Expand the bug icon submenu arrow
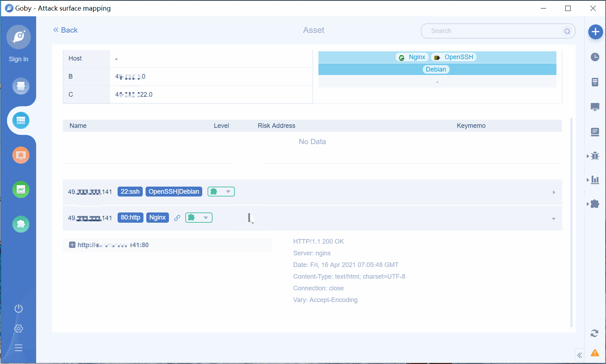 click(588, 156)
